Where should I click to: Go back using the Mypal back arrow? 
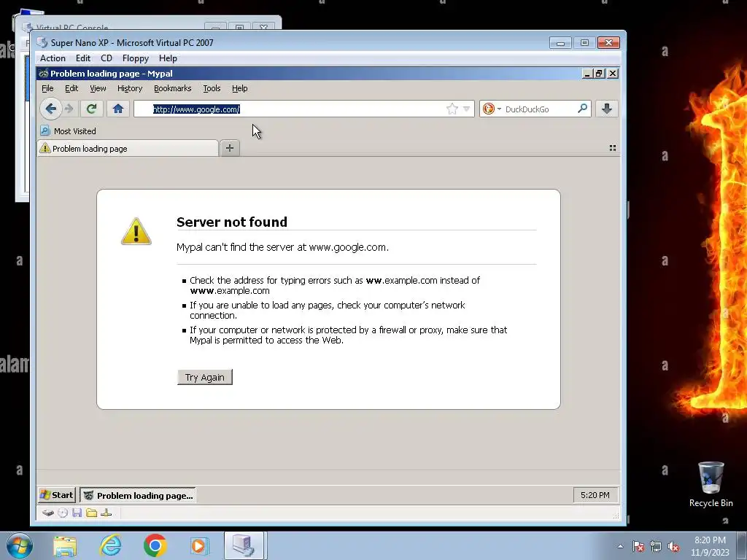(51, 109)
